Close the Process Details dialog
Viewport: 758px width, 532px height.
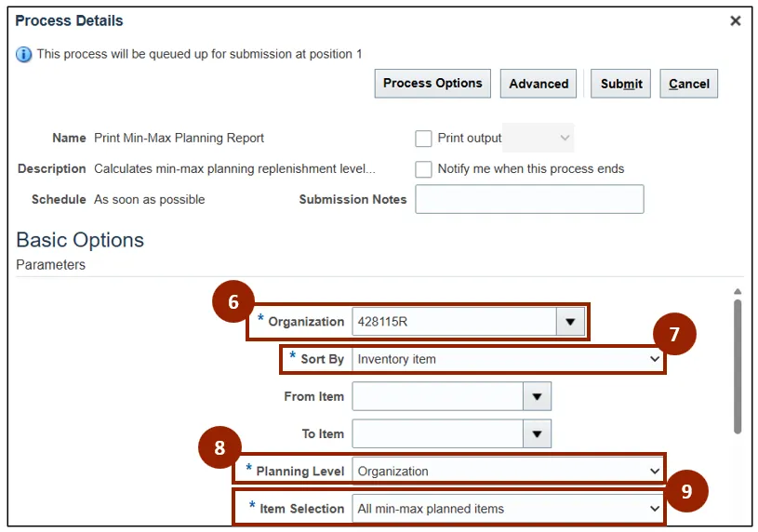[x=735, y=20]
